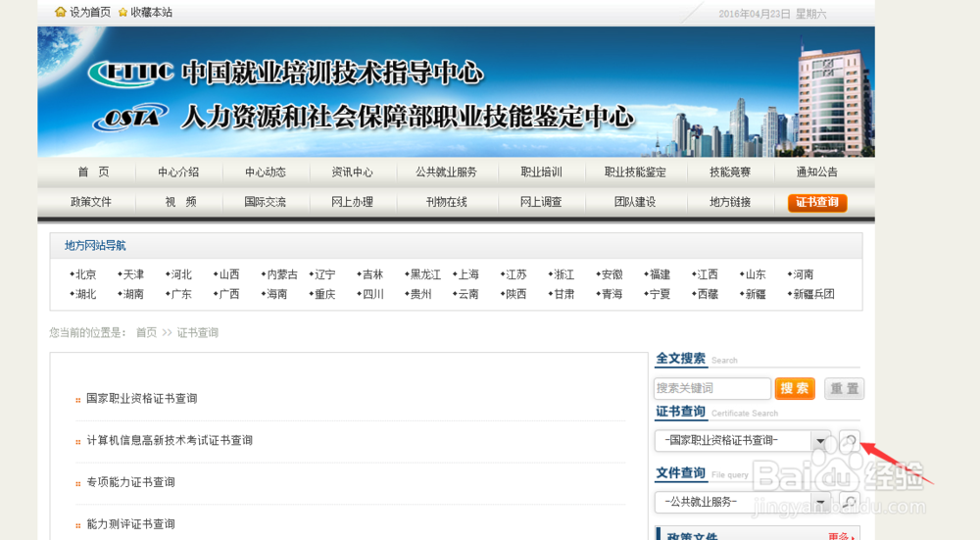The height and width of the screenshot is (540, 980).
Task: Open the 团队建设 menu item
Action: (x=635, y=202)
